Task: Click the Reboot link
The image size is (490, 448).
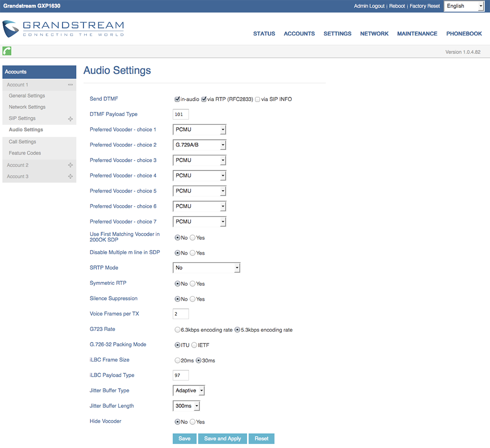Action: (x=397, y=6)
